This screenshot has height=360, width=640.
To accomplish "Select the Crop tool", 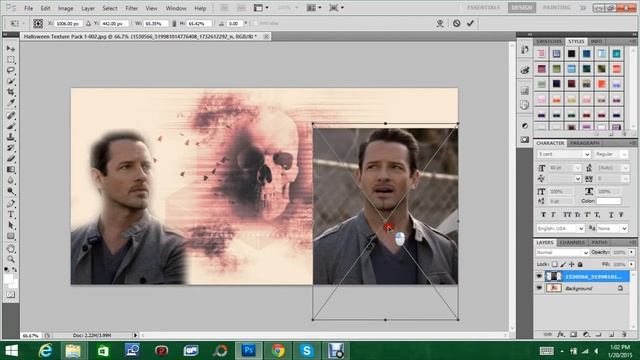I will (11, 92).
